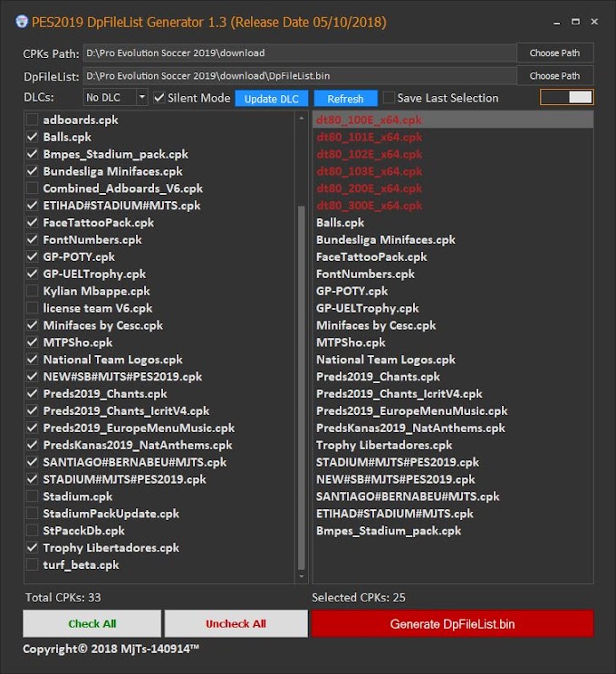Image resolution: width=616 pixels, height=674 pixels.
Task: Open the DLCs dropdown showing No DLC
Action: [x=115, y=98]
